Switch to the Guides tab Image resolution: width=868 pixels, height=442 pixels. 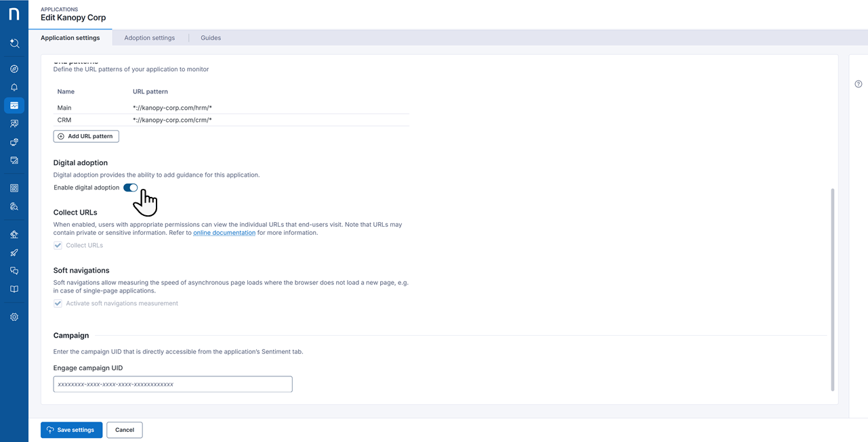[211, 38]
